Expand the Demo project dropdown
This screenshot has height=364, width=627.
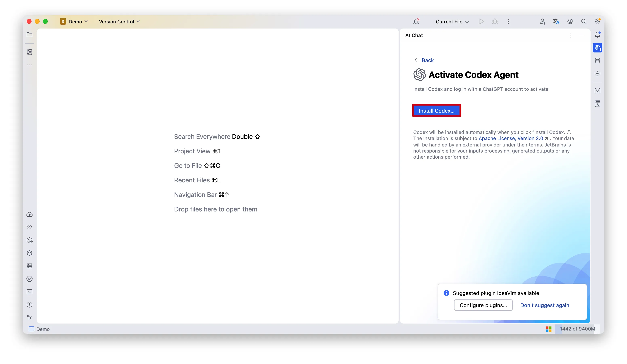coord(74,22)
